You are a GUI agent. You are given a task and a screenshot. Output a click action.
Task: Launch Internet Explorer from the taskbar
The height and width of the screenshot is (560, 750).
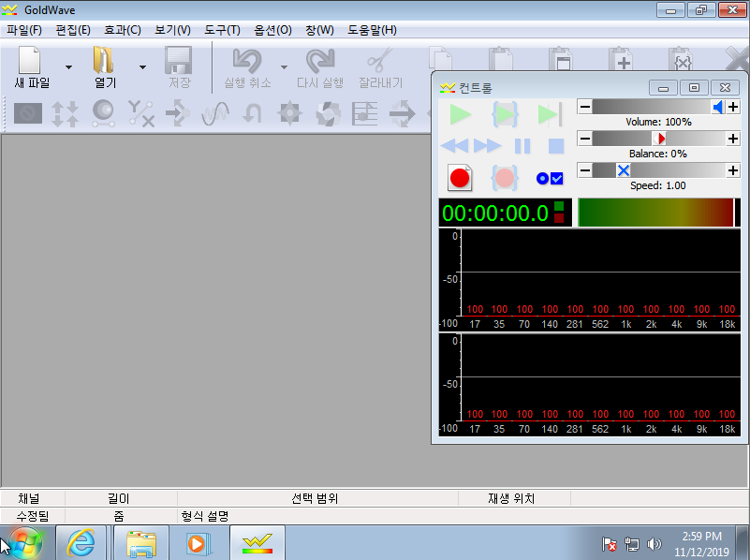pyautogui.click(x=81, y=543)
